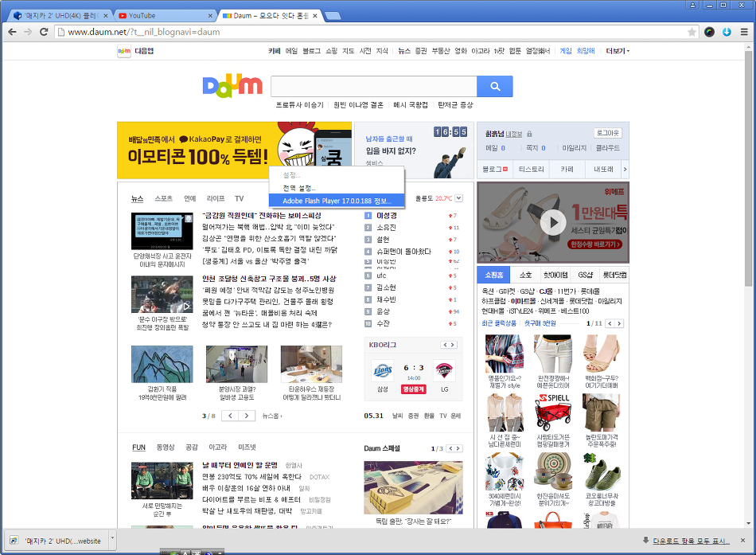Open the downloaded 매지카 2 website file
This screenshot has width=756, height=555.
coord(57,541)
